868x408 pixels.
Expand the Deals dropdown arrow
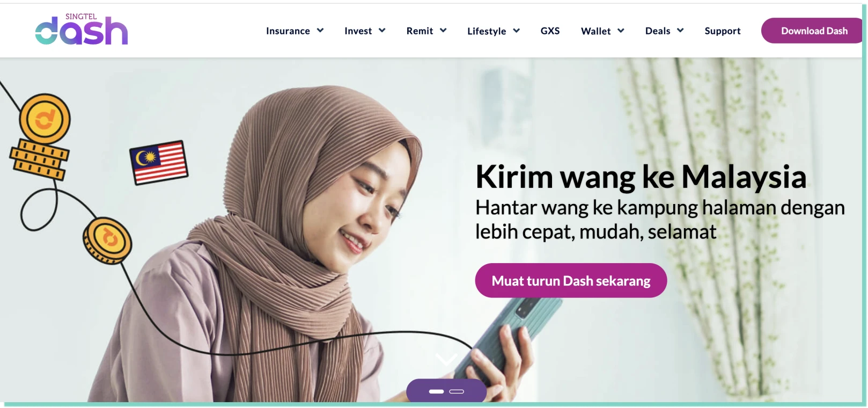(x=680, y=31)
